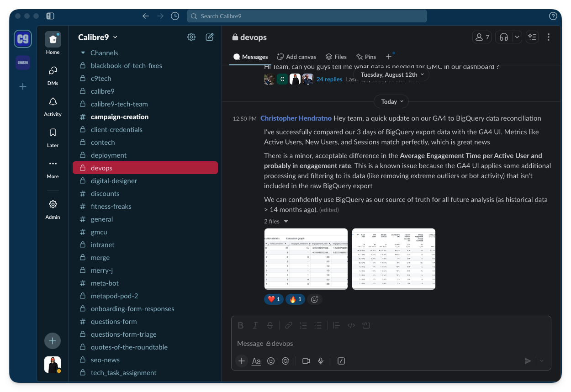View the 7 channel members

(x=482, y=37)
